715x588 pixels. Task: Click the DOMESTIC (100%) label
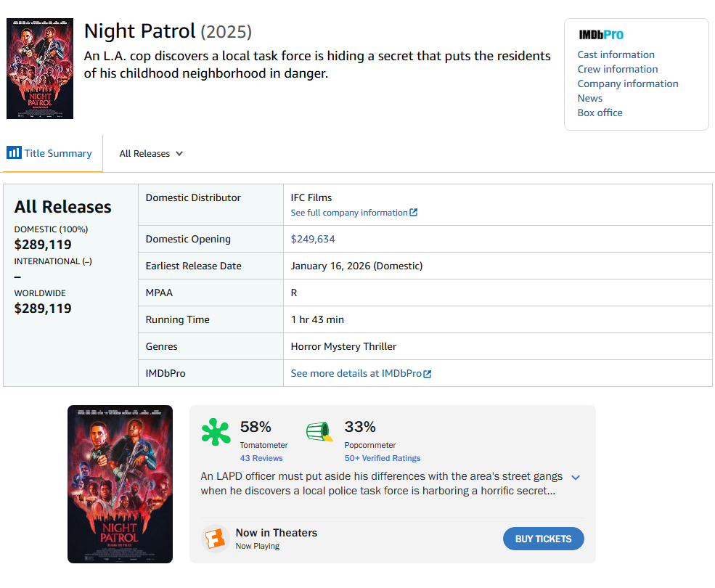pos(51,229)
